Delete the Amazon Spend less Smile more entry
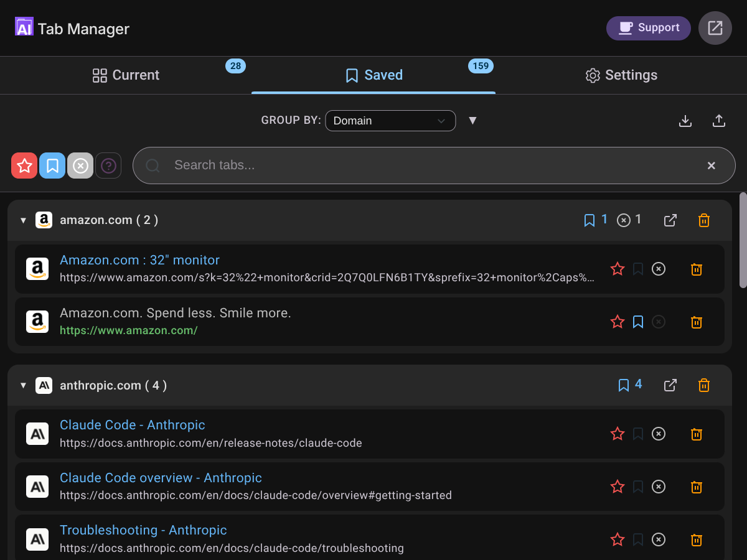Viewport: 747px width, 560px height. pyautogui.click(x=697, y=322)
